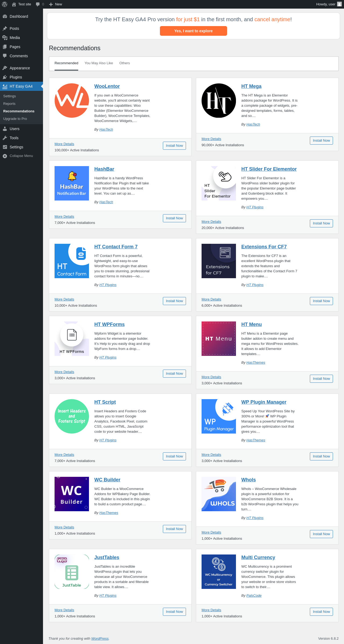
Task: Open HasTech author link under HashBar
Action: coord(106,202)
